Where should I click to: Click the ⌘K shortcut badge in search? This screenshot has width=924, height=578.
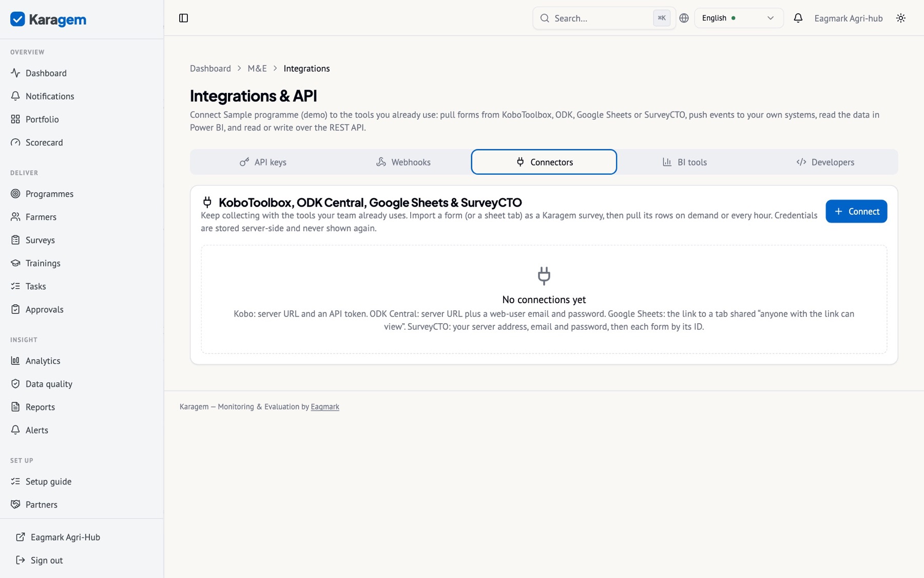click(x=662, y=18)
